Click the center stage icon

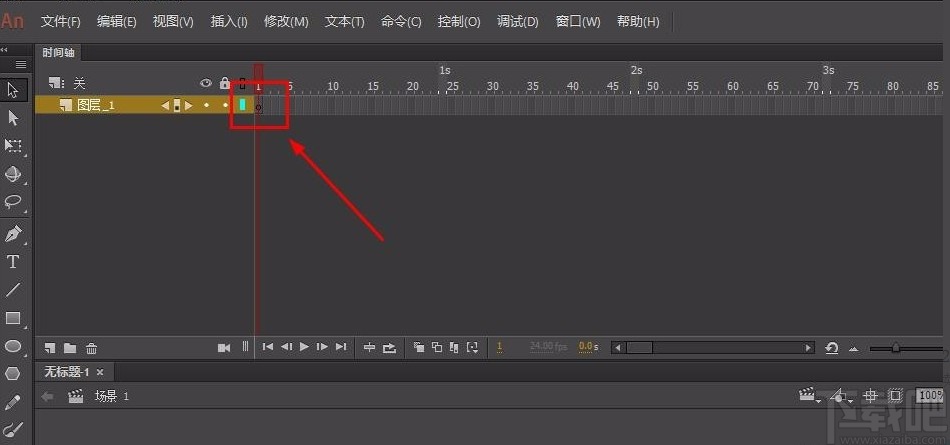coord(870,396)
